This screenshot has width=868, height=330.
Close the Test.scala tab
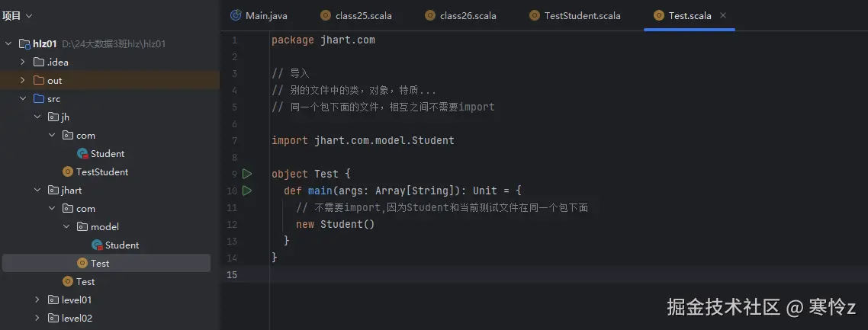(x=723, y=15)
